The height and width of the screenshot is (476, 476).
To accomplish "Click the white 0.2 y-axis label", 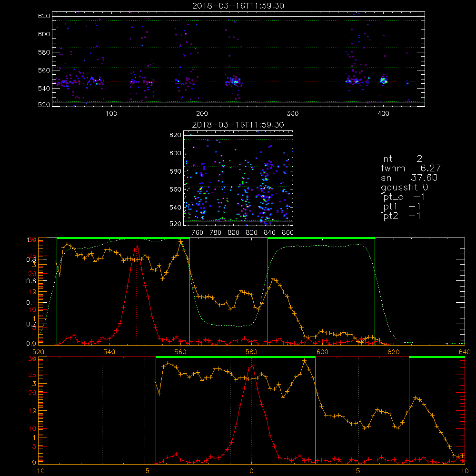I will [31, 324].
